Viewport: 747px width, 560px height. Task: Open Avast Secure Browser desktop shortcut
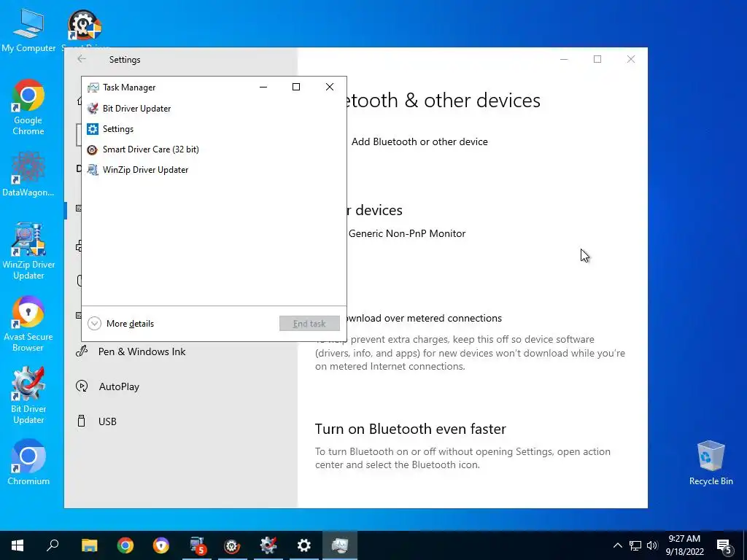click(x=28, y=324)
